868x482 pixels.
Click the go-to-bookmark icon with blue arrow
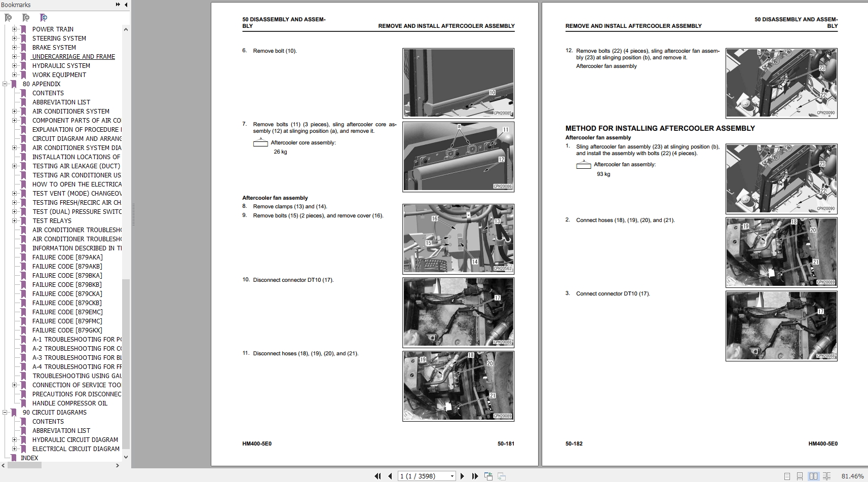(44, 18)
